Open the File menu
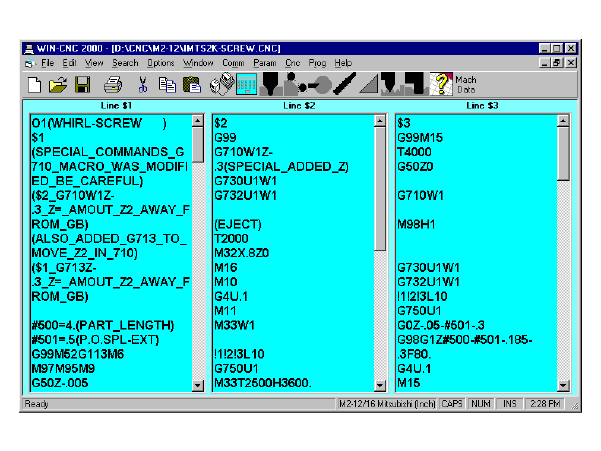This screenshot has width=601, height=451. 48,63
